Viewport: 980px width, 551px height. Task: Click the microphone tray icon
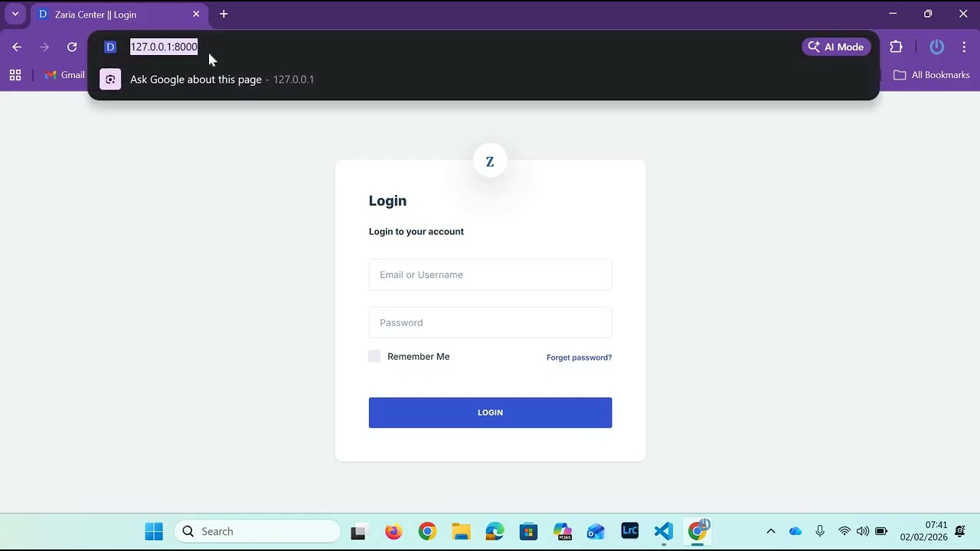pyautogui.click(x=820, y=531)
